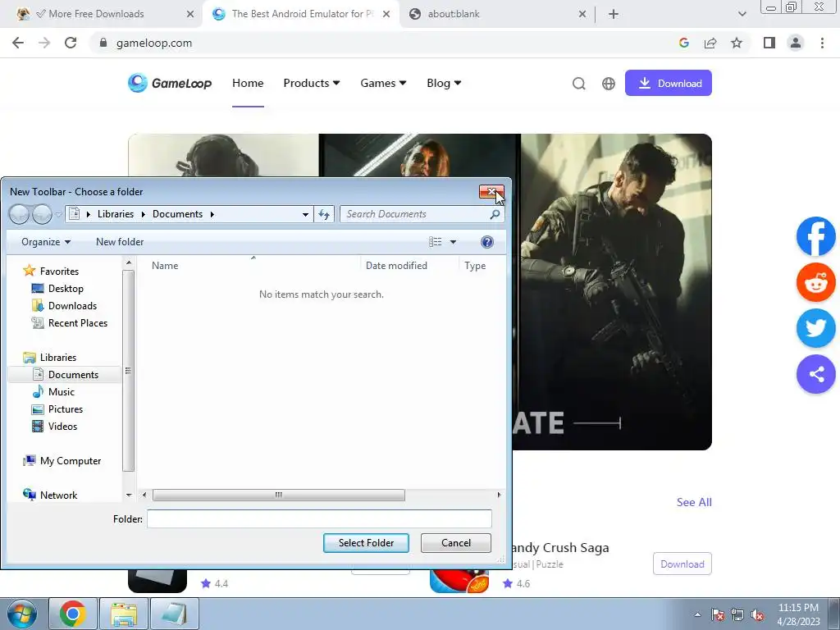Open the address path history dropdown

pyautogui.click(x=305, y=214)
